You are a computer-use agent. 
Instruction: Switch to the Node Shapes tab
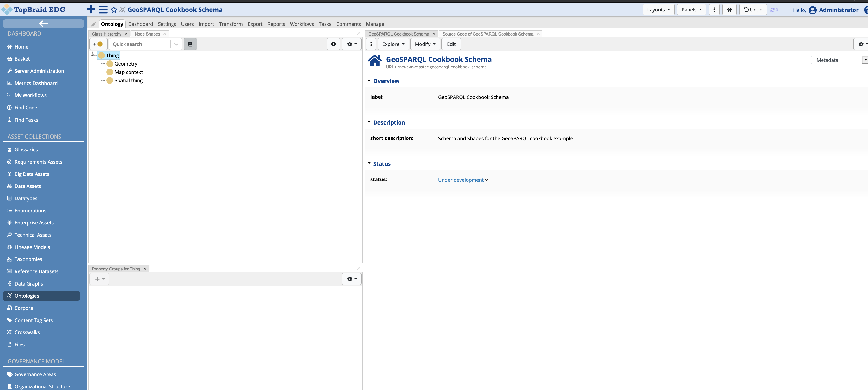click(147, 34)
